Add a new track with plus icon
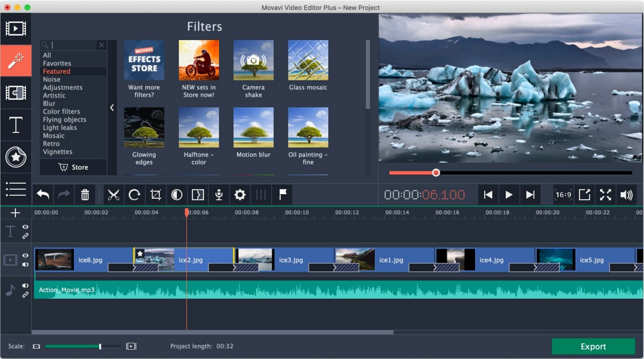 coord(15,213)
